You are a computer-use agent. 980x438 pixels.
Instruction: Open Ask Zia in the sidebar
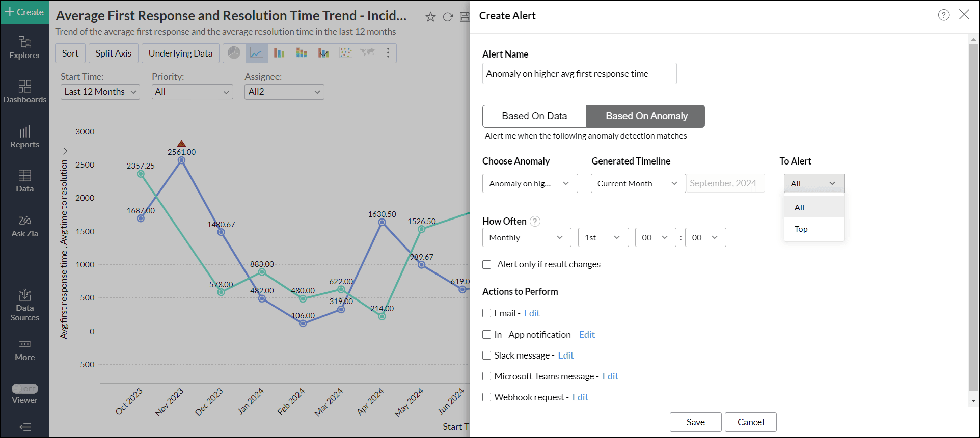(24, 227)
